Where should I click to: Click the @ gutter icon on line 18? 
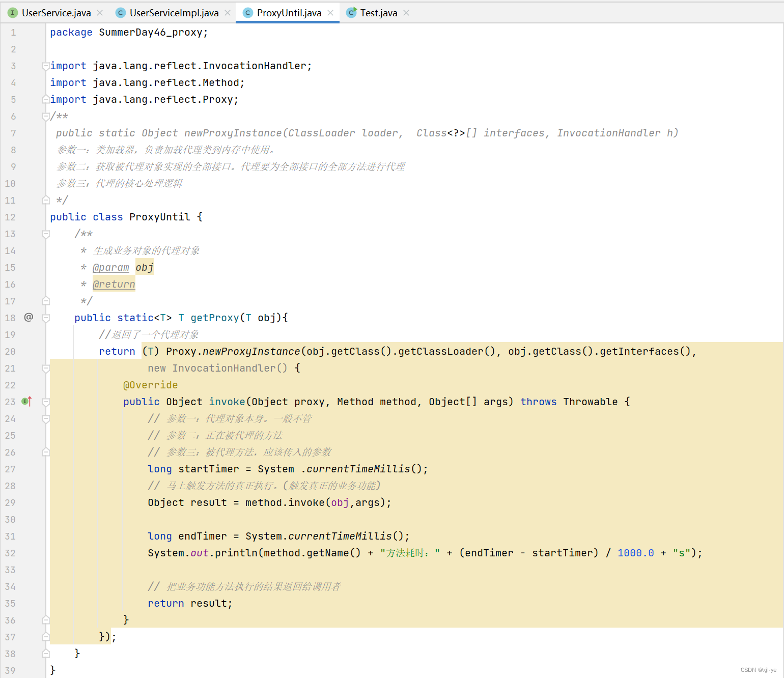[x=29, y=317]
